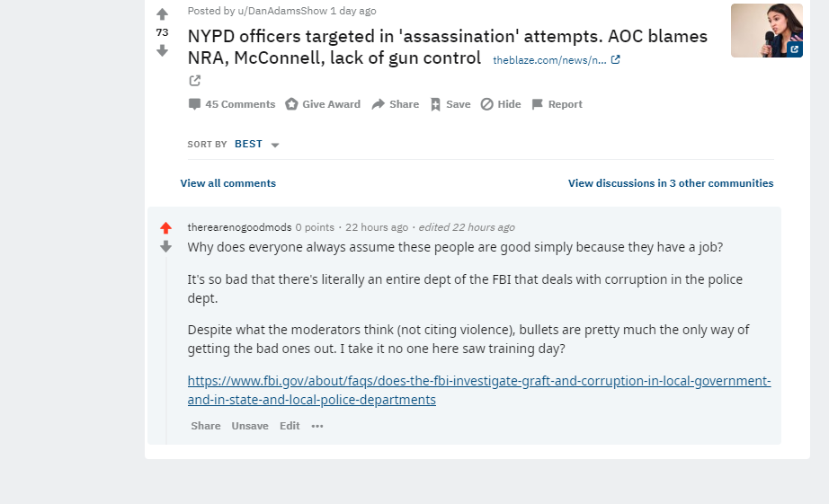
Task: Click Unsave under the comment
Action: click(x=250, y=426)
